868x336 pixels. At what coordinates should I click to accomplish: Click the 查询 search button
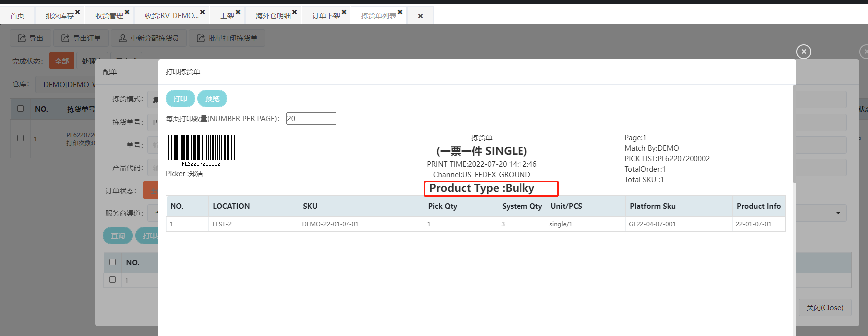click(118, 236)
